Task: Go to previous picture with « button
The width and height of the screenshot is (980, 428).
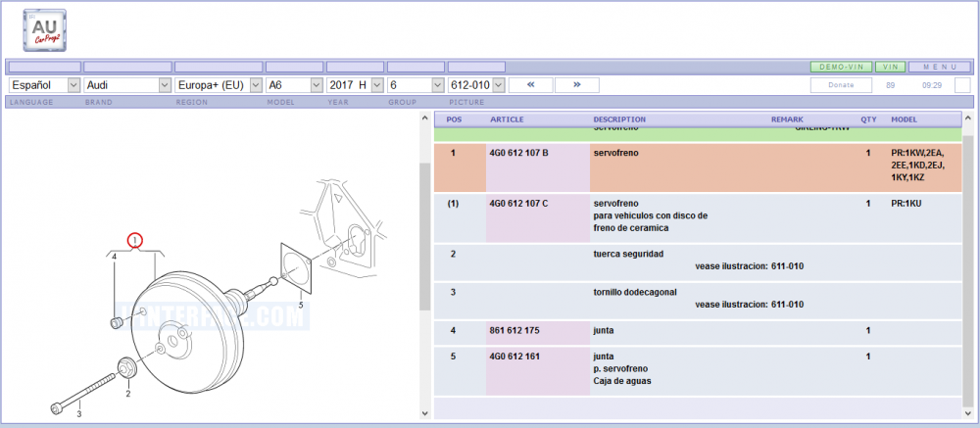Action: pos(530,85)
